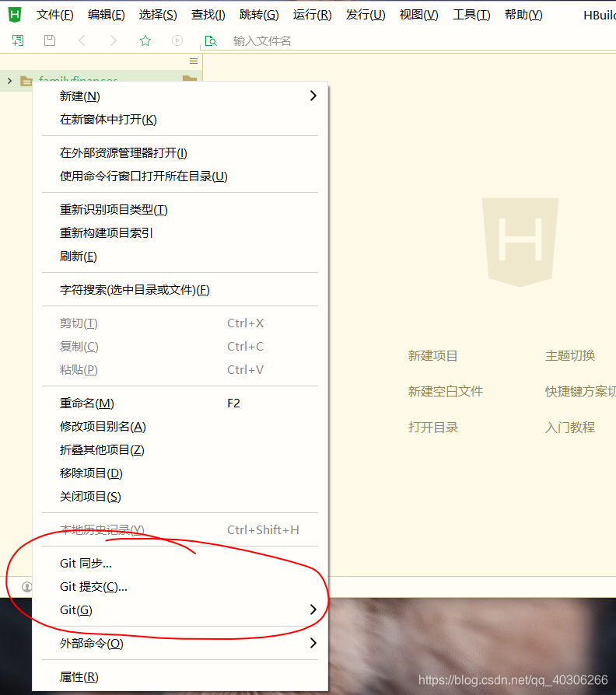Open the 视图(V) menu
The image size is (616, 695).
418,15
